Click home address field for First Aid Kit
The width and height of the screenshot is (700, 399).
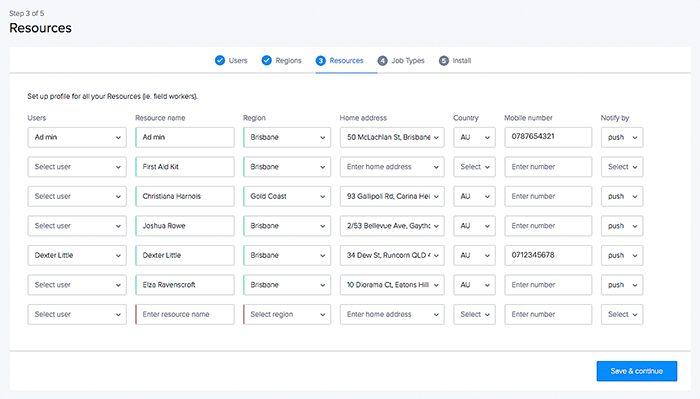[x=392, y=166]
